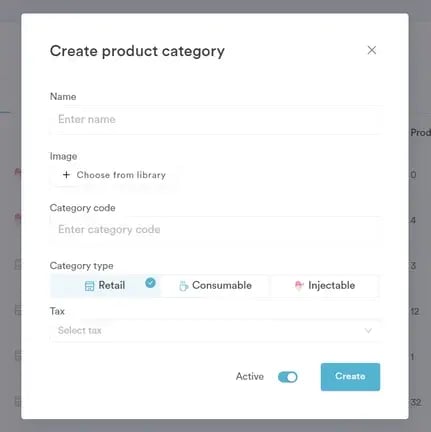
Task: Close the Create product category dialog
Action: 372,50
